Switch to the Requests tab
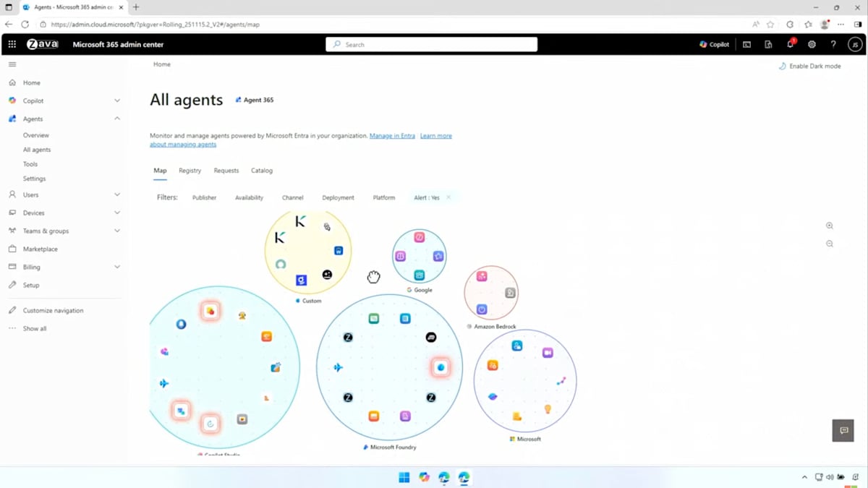 226,171
